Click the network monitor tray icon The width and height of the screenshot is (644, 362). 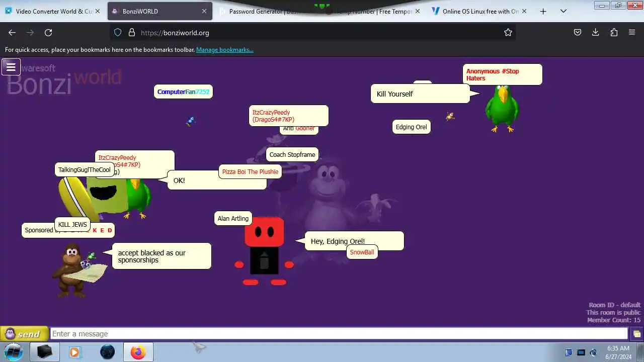click(x=581, y=352)
